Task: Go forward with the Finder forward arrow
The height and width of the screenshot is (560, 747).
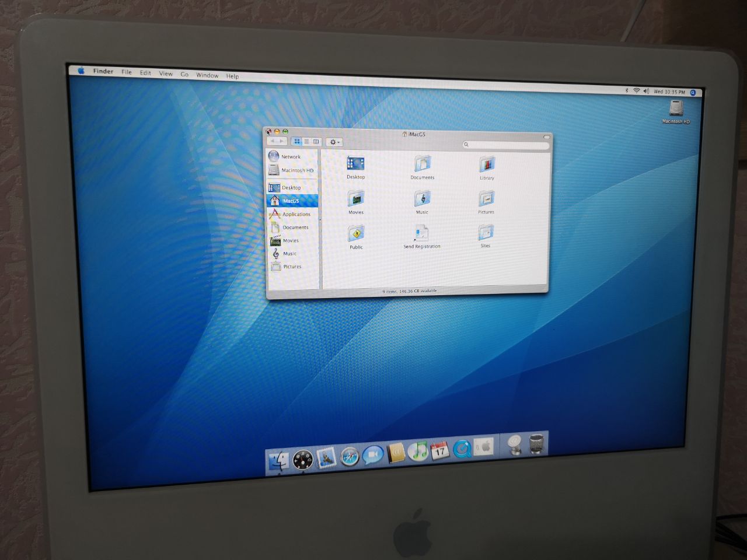Action: 282,141
